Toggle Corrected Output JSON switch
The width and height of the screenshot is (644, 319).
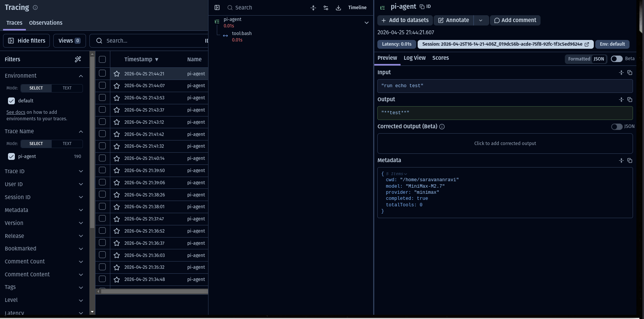pyautogui.click(x=617, y=126)
